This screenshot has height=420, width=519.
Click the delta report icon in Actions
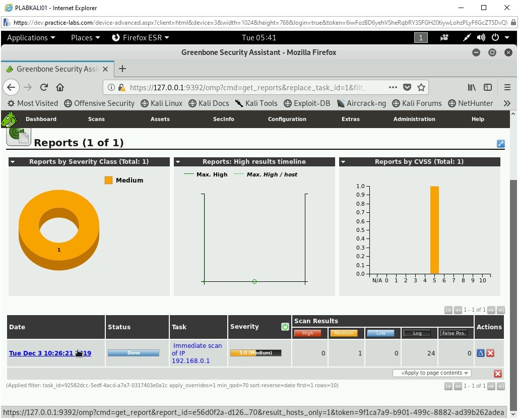coord(480,353)
